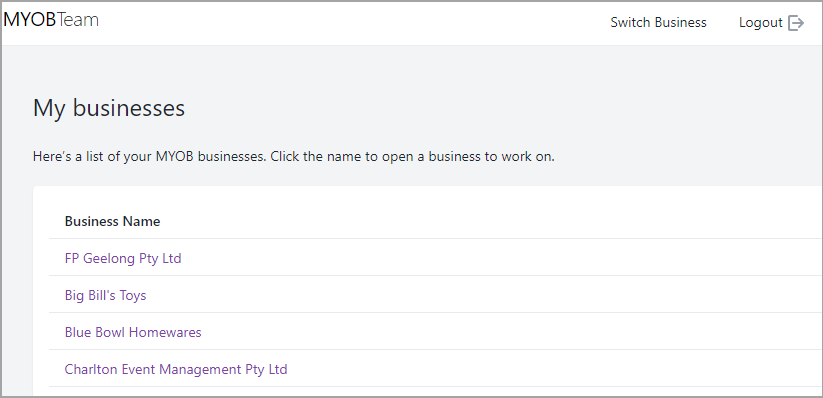Choose Blue Bowl Homewares from the list

(x=133, y=332)
